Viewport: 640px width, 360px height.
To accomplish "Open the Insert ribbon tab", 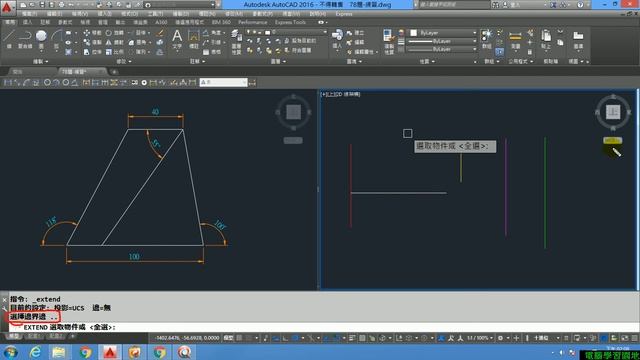I will (x=27, y=22).
